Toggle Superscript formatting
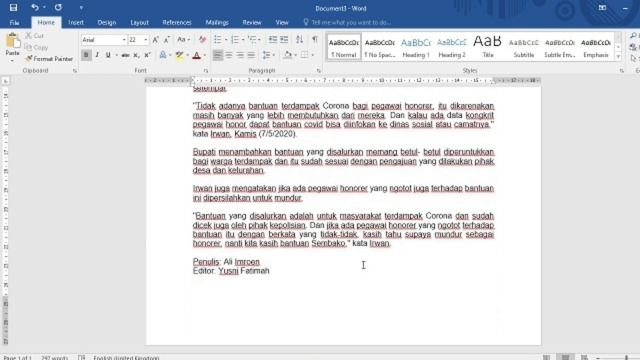The image size is (640, 360). click(147, 55)
